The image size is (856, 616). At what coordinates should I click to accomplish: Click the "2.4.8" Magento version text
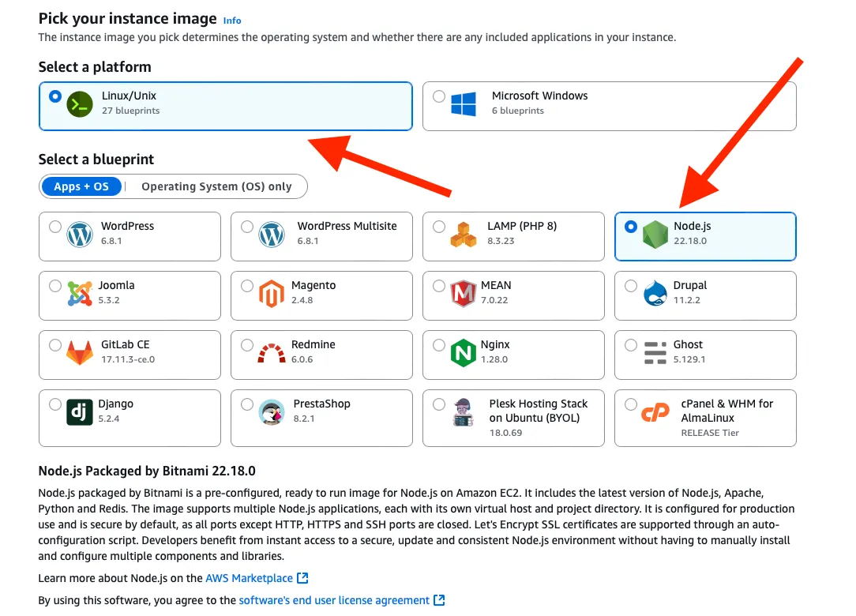(x=302, y=300)
